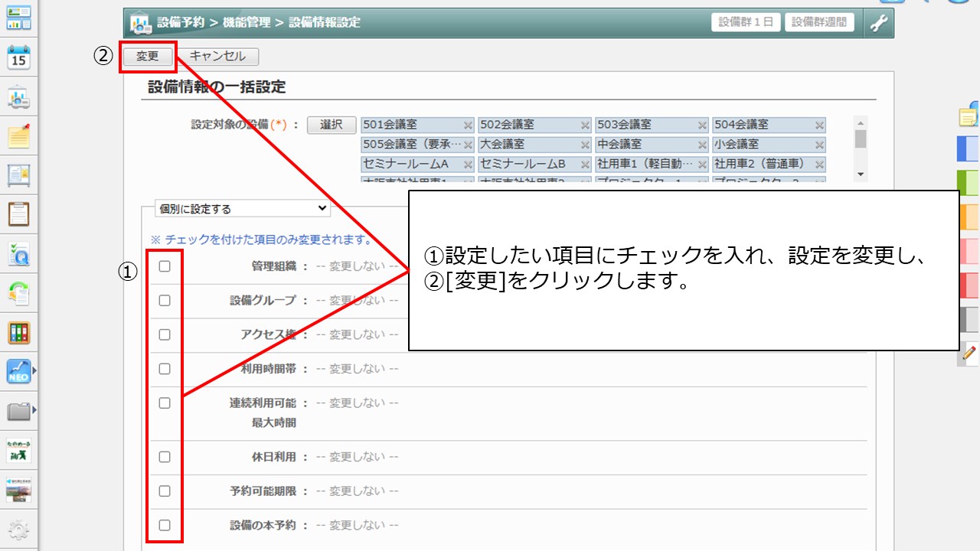This screenshot has width=980, height=551.
Task: Switch to 設備群週間 view
Action: [x=819, y=22]
